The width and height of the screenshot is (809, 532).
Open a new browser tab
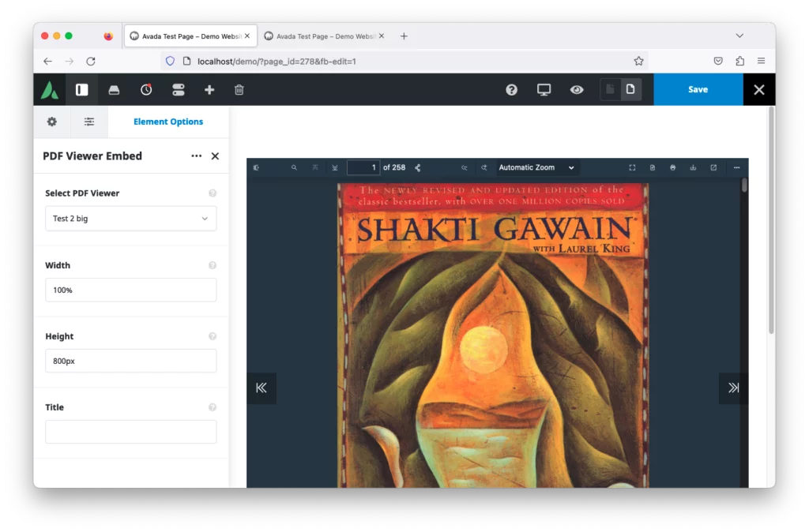(x=404, y=36)
